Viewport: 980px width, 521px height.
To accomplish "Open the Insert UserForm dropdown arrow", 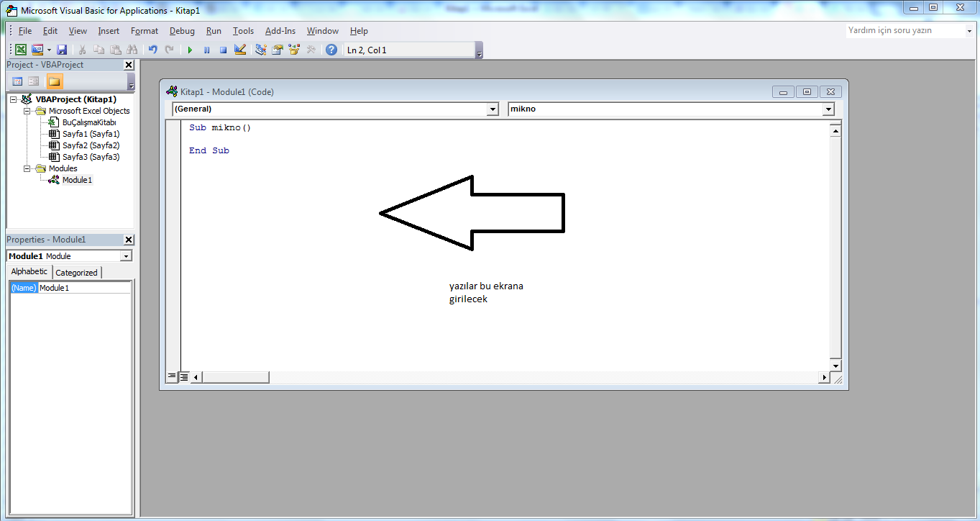I will tap(49, 50).
